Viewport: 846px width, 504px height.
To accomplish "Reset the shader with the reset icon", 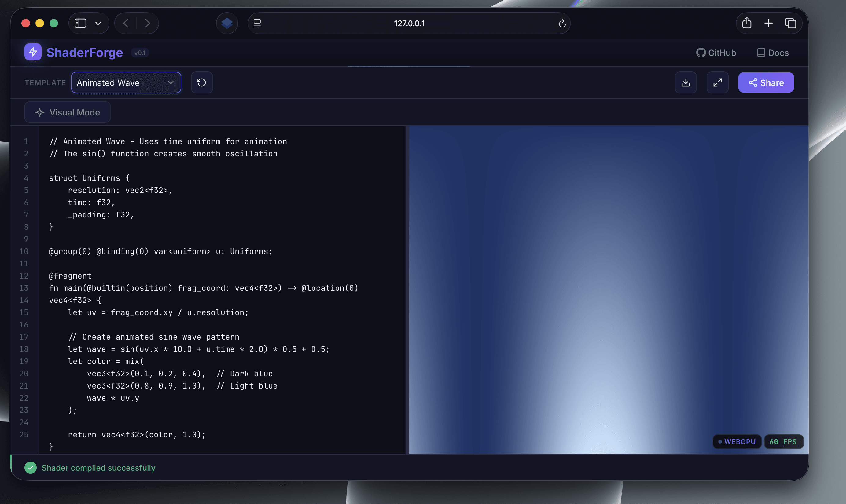I will pos(201,82).
